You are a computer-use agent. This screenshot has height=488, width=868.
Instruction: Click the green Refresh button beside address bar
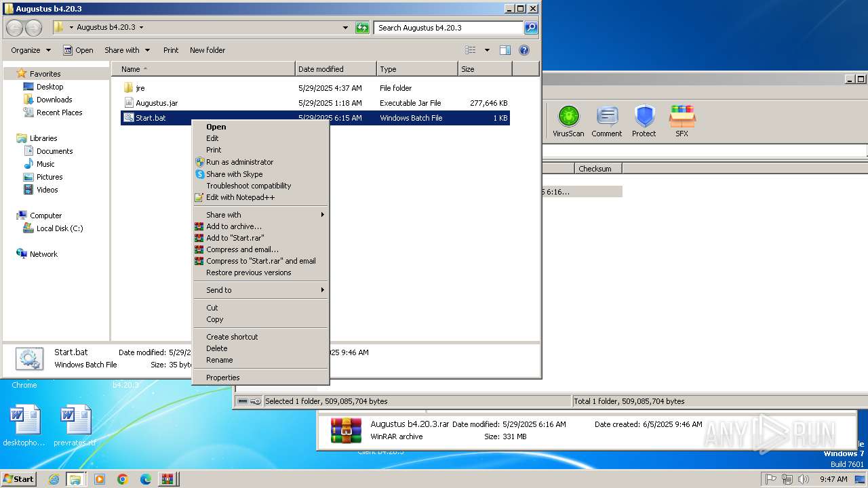363,28
